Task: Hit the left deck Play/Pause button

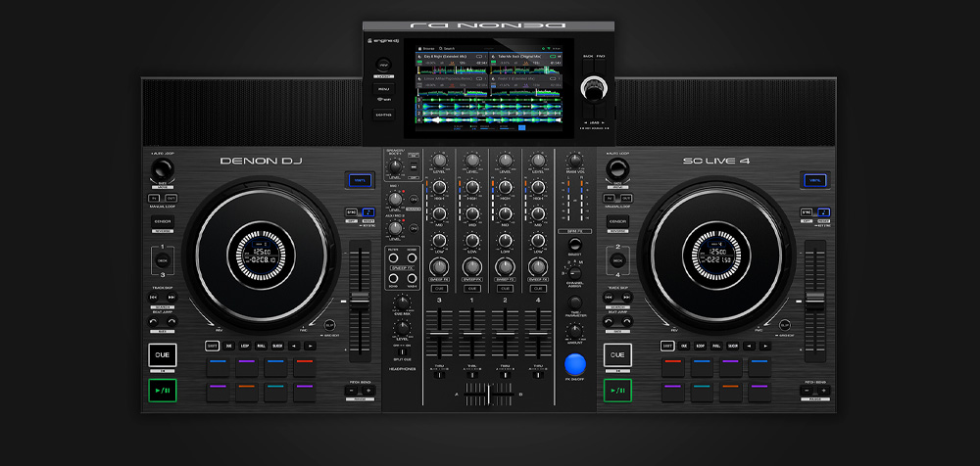Action: click(x=163, y=391)
